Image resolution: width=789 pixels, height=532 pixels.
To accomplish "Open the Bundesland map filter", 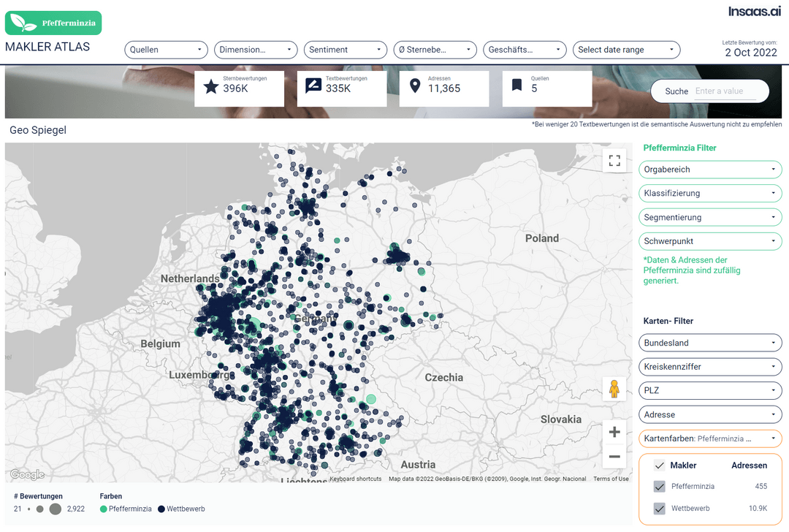I will coord(710,343).
